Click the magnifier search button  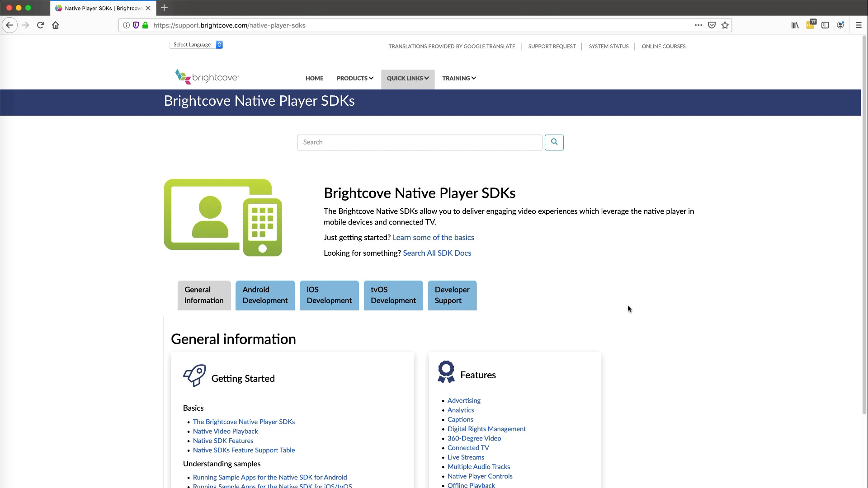click(554, 142)
